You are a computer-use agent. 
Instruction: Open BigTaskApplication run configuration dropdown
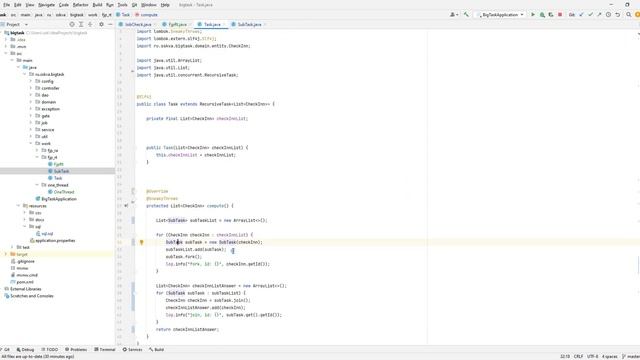click(x=500, y=15)
